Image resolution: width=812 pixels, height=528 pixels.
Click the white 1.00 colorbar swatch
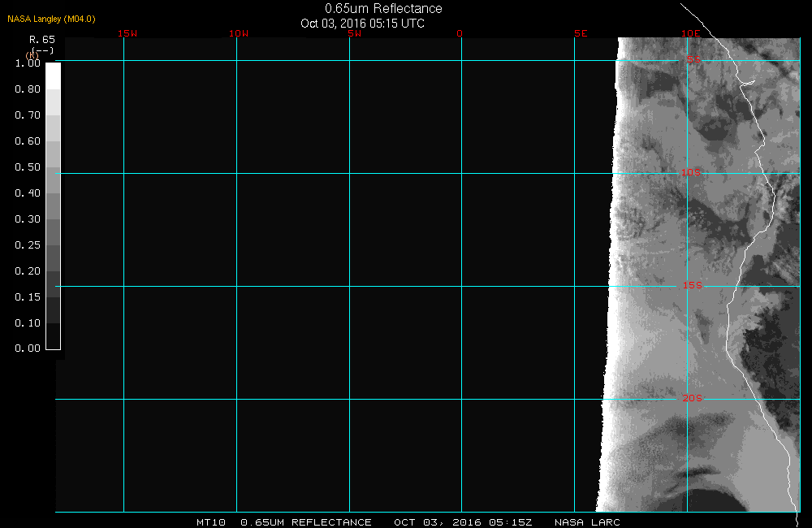click(x=53, y=76)
